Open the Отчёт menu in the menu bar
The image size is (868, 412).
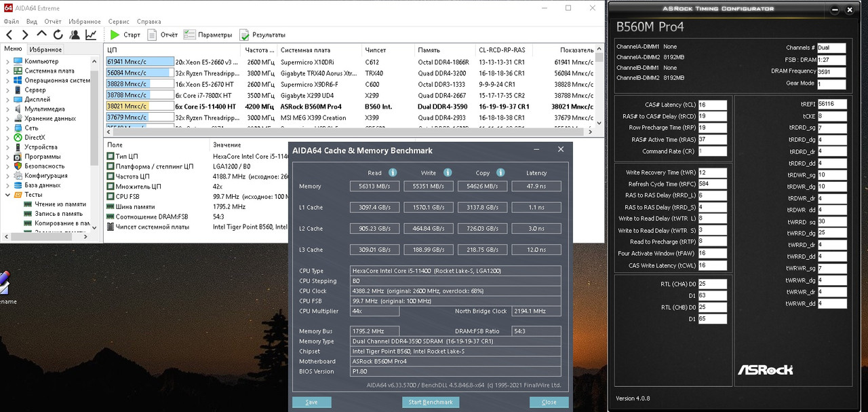[x=53, y=22]
